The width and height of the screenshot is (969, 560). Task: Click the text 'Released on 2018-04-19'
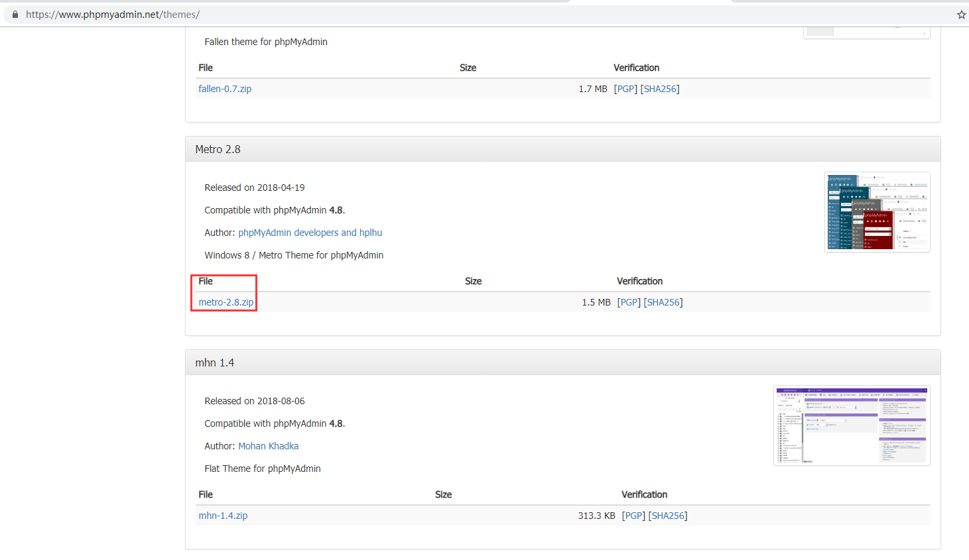pyautogui.click(x=255, y=188)
